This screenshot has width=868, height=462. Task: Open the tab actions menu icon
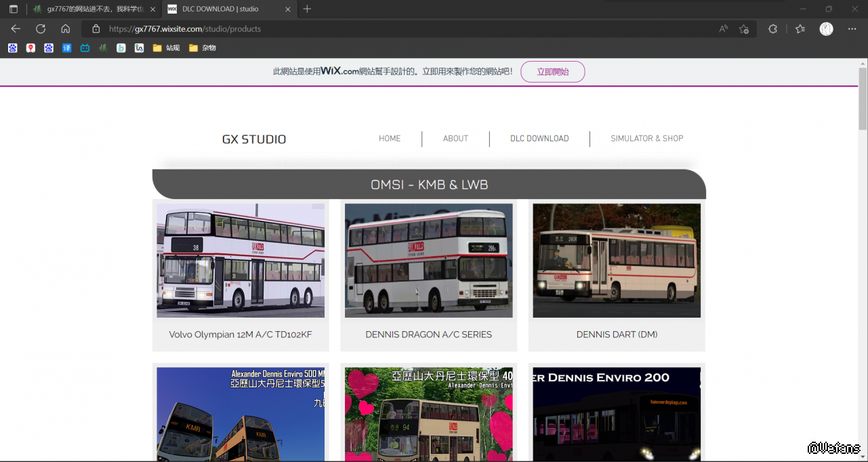point(14,9)
